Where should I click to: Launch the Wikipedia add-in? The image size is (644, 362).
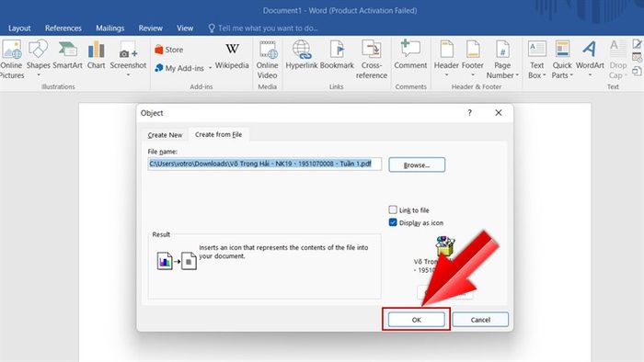pos(232,55)
